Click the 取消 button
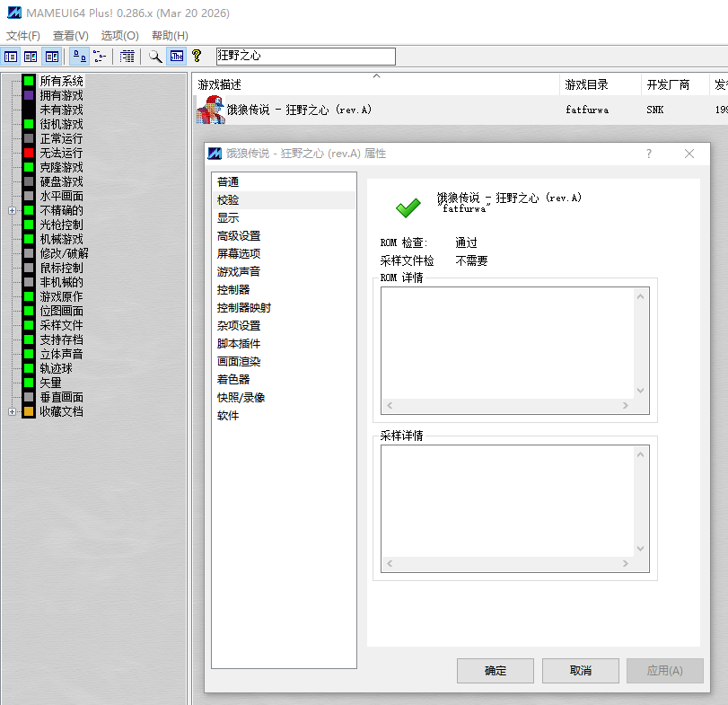Screen dimensions: 728x705 click(580, 670)
